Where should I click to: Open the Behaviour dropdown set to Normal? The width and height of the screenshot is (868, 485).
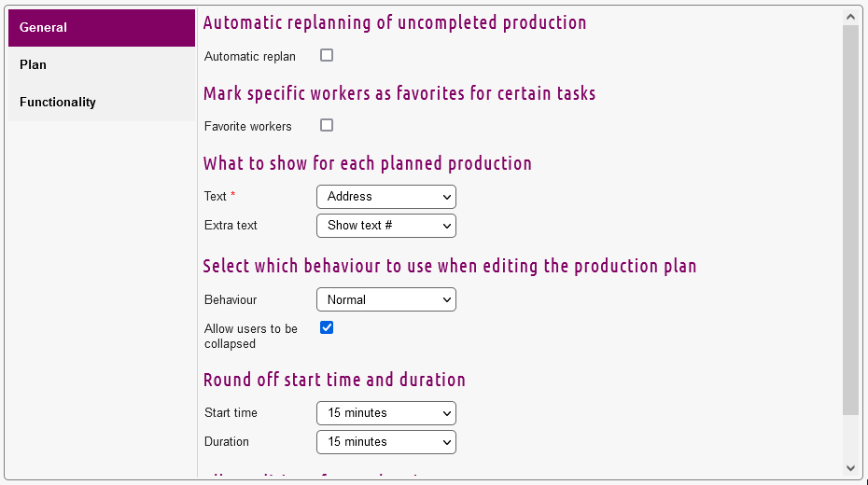click(x=386, y=300)
